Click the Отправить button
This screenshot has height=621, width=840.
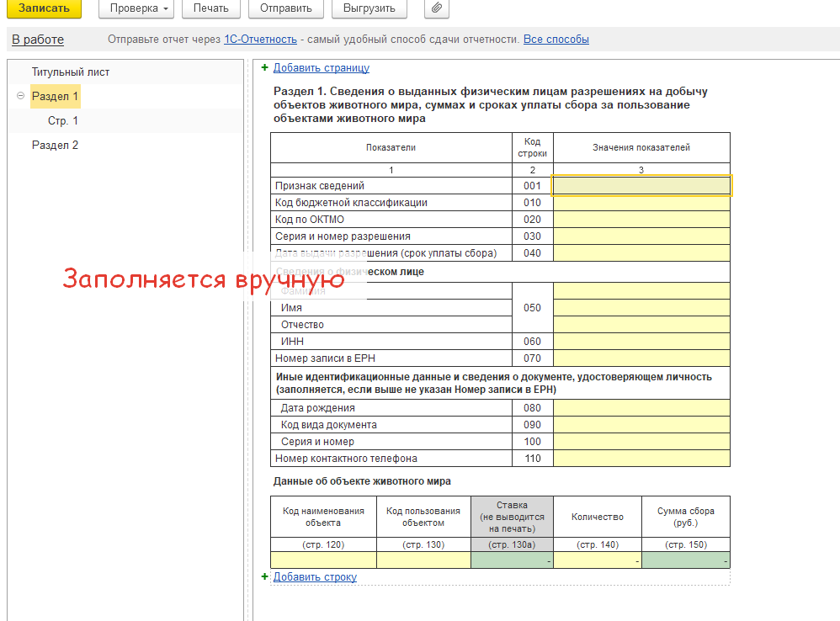pos(285,8)
